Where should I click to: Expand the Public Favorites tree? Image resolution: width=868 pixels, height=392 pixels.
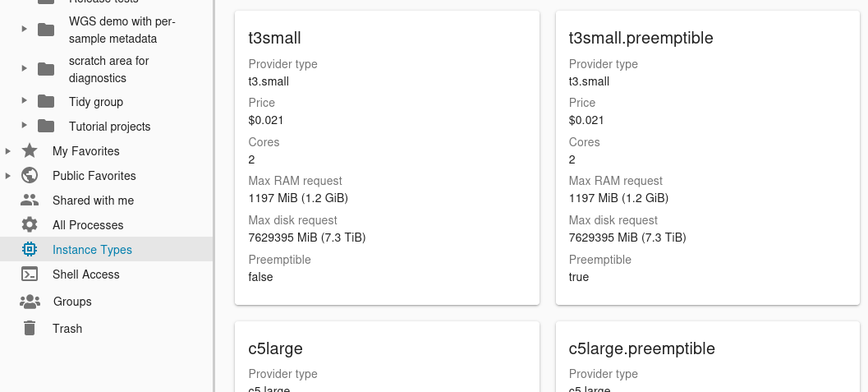pyautogui.click(x=8, y=176)
